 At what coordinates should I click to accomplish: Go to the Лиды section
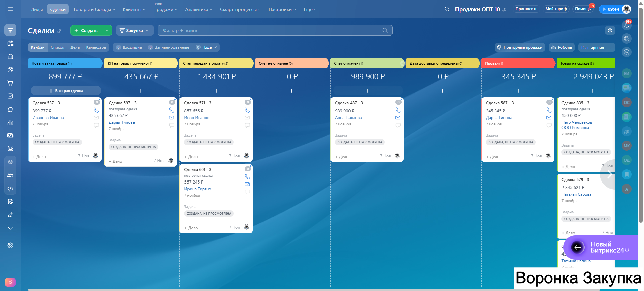pyautogui.click(x=37, y=9)
